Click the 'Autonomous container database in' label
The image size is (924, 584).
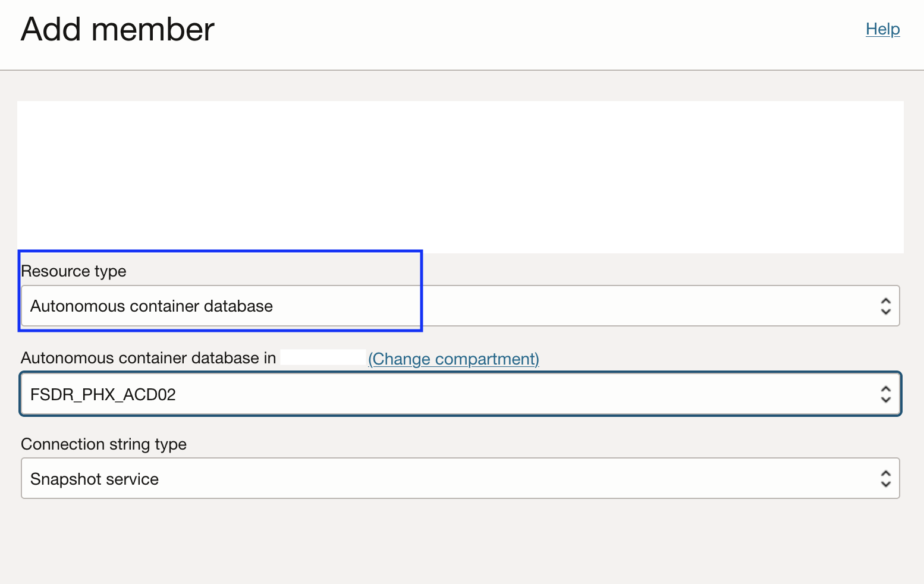pos(148,358)
